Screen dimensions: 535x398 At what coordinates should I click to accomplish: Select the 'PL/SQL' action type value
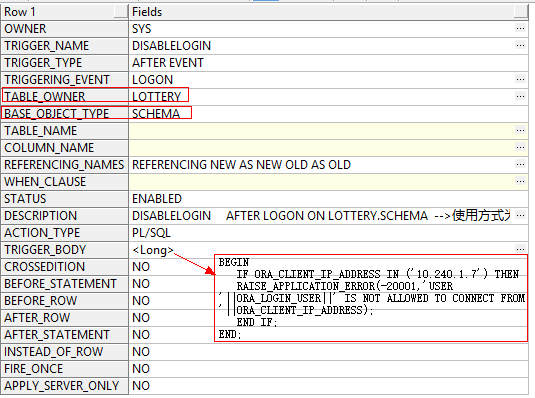click(151, 233)
